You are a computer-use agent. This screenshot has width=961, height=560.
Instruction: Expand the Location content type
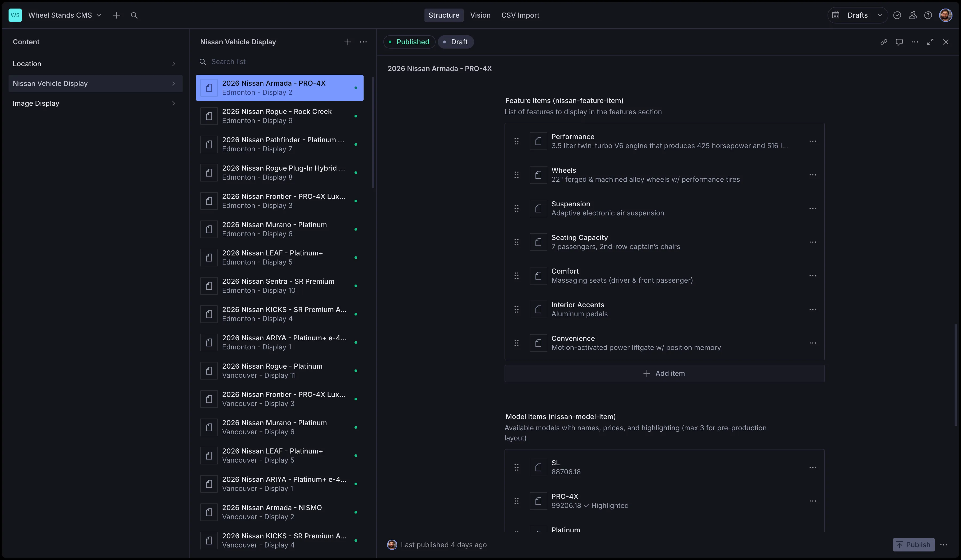click(x=95, y=64)
